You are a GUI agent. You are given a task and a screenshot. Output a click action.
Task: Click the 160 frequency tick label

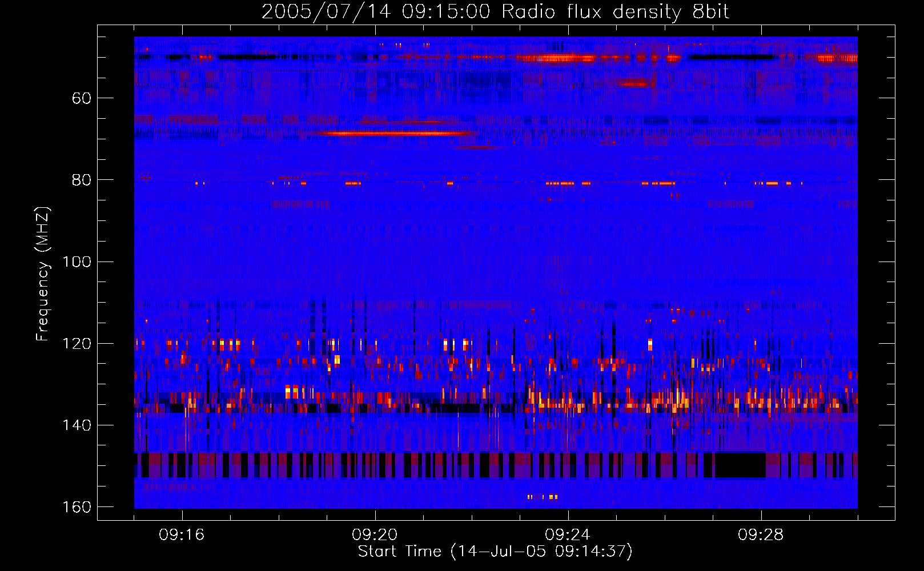pyautogui.click(x=77, y=507)
